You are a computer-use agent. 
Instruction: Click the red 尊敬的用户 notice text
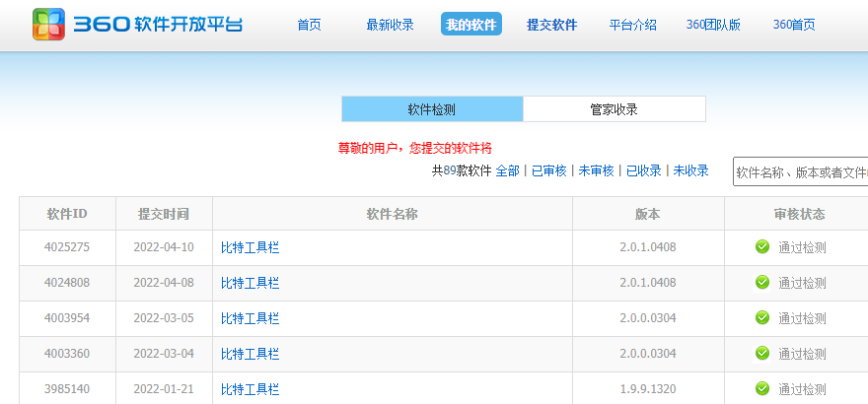[414, 148]
